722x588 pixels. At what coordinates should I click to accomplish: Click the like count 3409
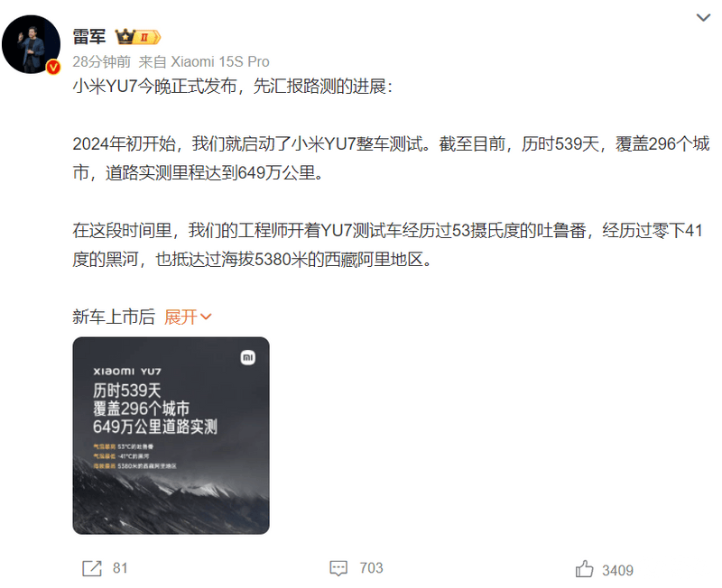point(618,571)
